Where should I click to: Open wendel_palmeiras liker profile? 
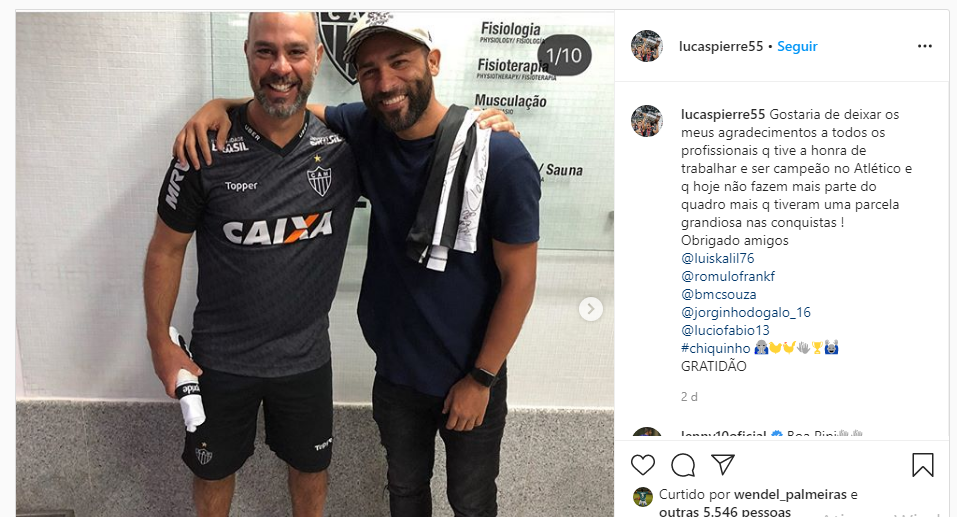click(790, 494)
